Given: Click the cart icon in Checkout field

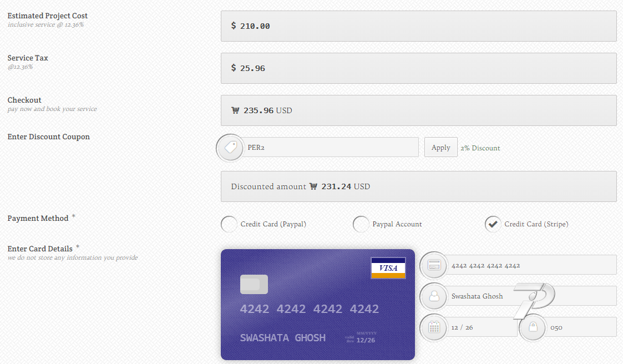Looking at the screenshot, I should [235, 110].
